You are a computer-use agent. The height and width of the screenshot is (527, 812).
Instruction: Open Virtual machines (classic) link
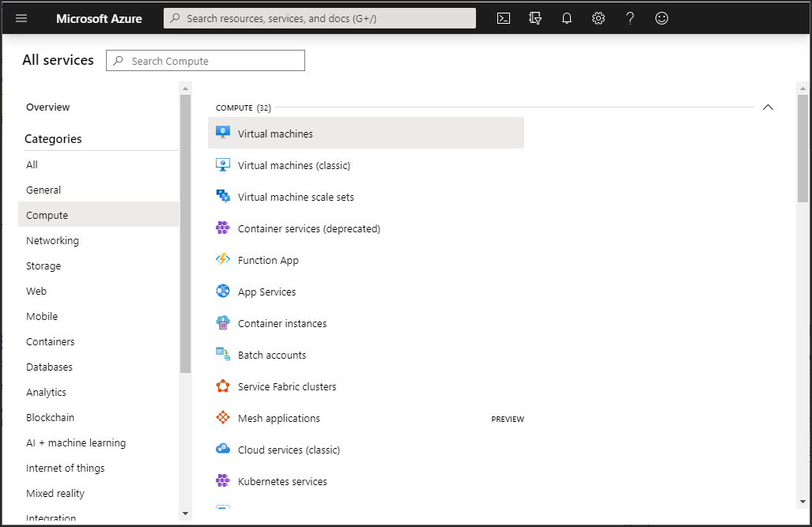[x=293, y=166]
